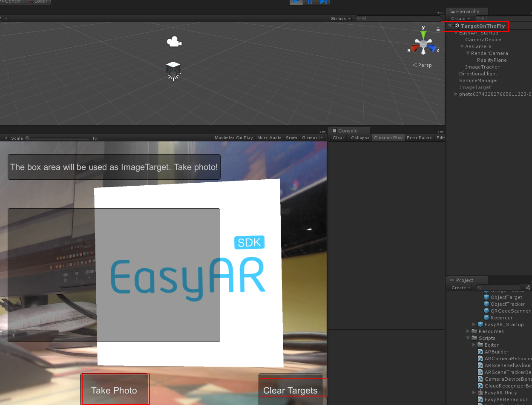The image size is (532, 405).
Task: Click the Clear Targets button
Action: pos(290,389)
